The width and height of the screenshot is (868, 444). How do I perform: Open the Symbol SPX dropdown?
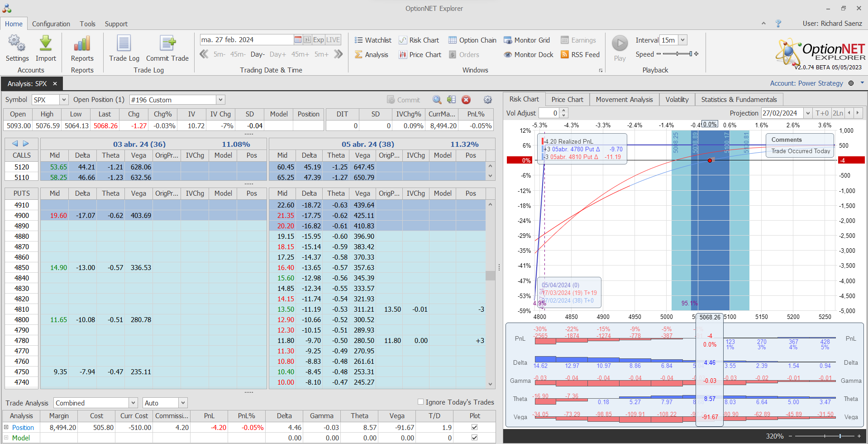[64, 100]
